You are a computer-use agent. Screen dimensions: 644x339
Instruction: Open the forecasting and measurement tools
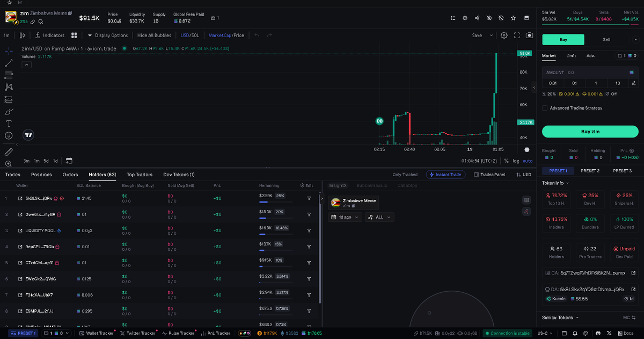(x=9, y=99)
